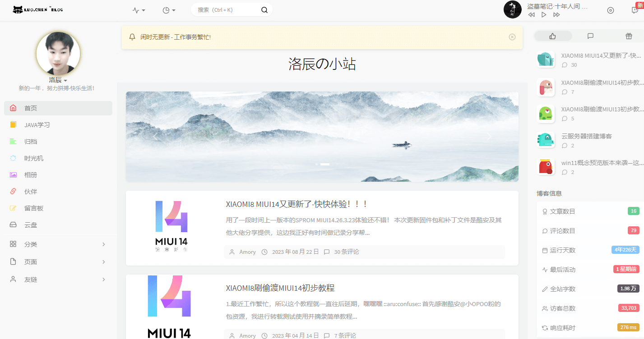Click the 评论数目 count badge 79
This screenshot has width=644, height=339.
(634, 231)
